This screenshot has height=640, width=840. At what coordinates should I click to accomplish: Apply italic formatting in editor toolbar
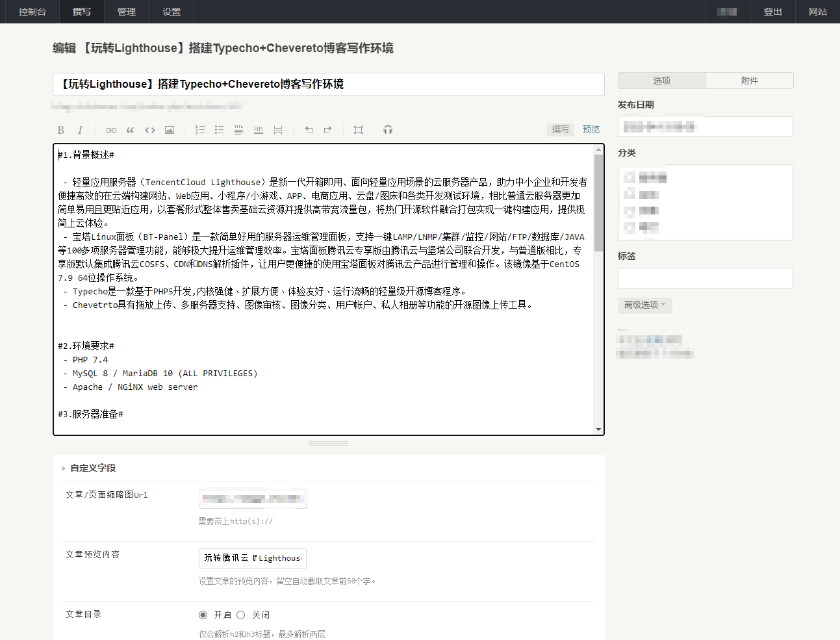pos(80,130)
